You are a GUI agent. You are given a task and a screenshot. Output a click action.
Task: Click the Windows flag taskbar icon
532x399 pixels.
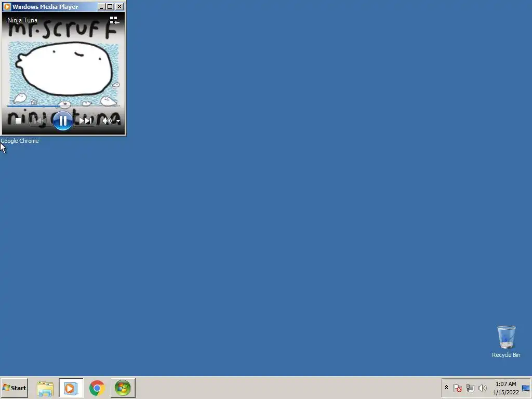(x=123, y=388)
